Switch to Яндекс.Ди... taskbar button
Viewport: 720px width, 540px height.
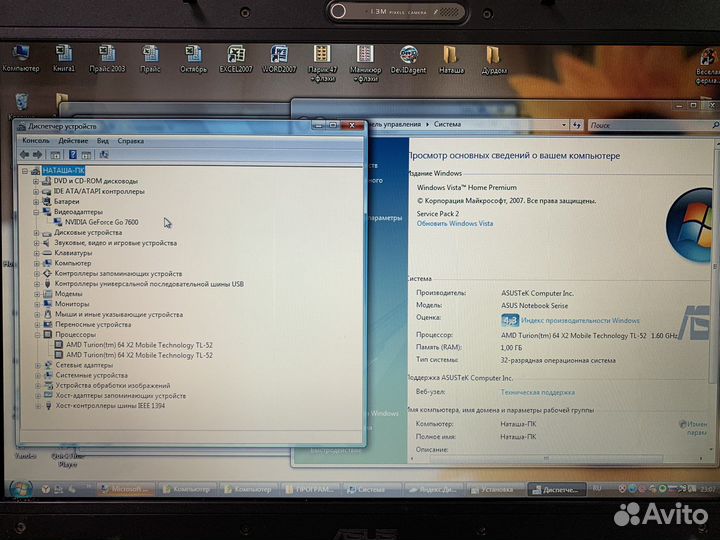coord(433,490)
